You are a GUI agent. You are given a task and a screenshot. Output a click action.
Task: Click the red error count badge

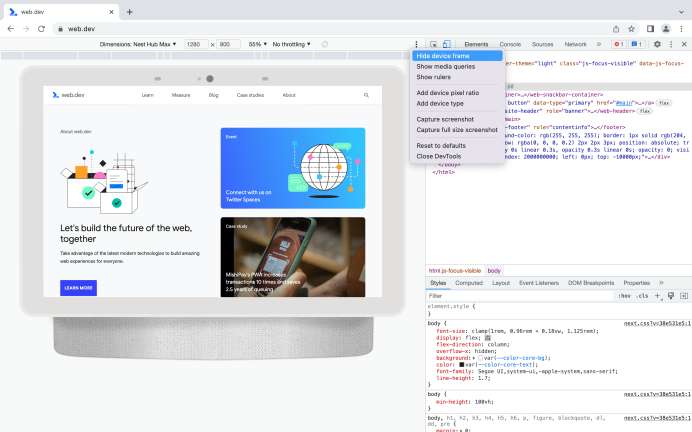point(618,44)
